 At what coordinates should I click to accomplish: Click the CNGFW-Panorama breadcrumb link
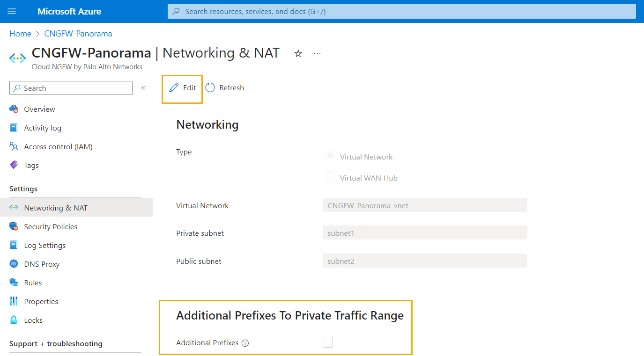pos(78,34)
